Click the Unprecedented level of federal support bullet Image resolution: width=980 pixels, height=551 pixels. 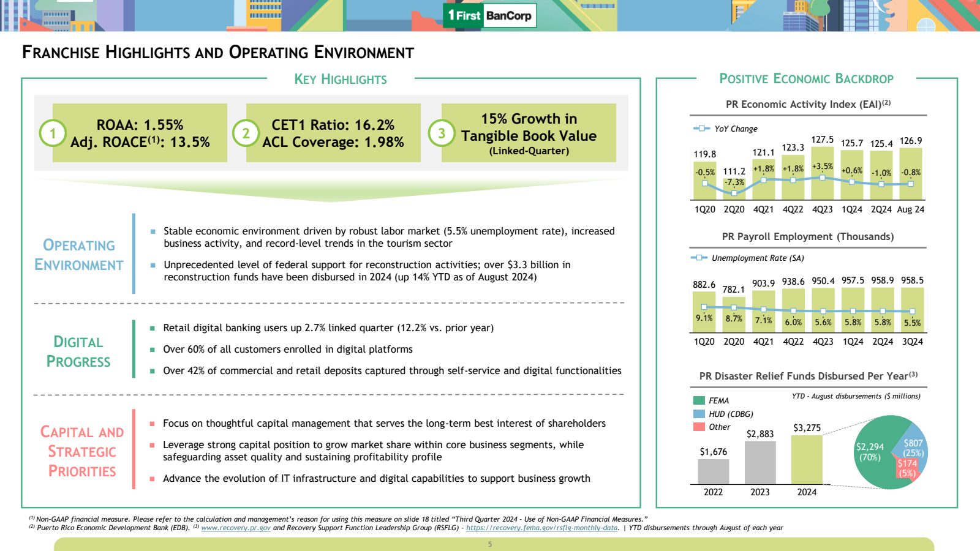click(367, 271)
